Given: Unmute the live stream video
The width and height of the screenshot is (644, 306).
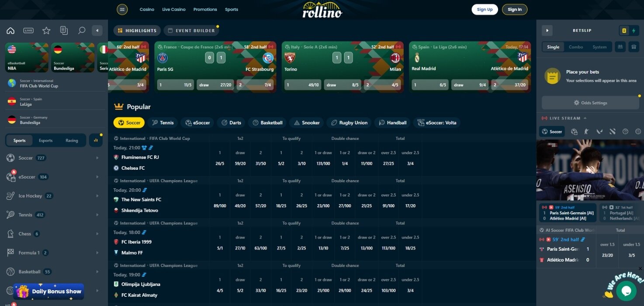Looking at the screenshot, I should (x=590, y=170).
